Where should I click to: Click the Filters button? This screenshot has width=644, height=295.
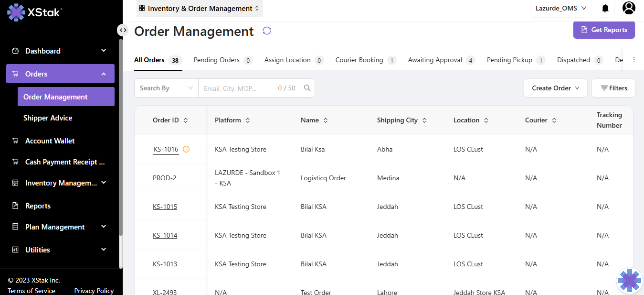(613, 88)
